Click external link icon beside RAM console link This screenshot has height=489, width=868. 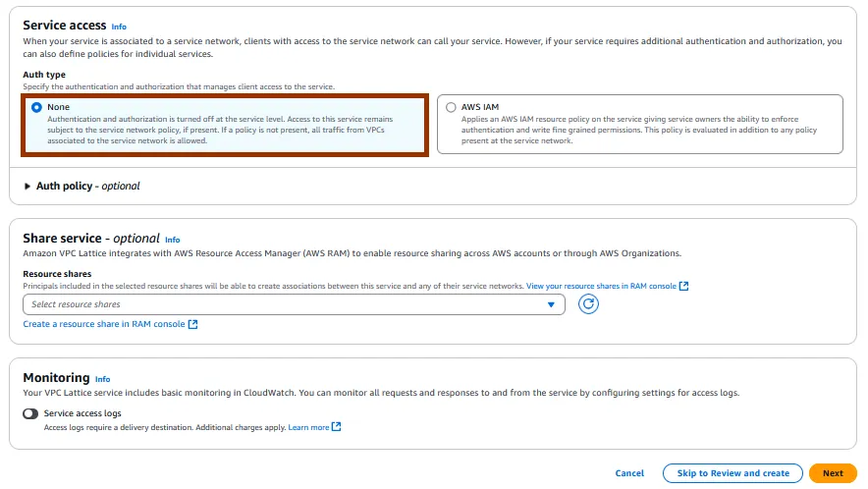pos(684,286)
